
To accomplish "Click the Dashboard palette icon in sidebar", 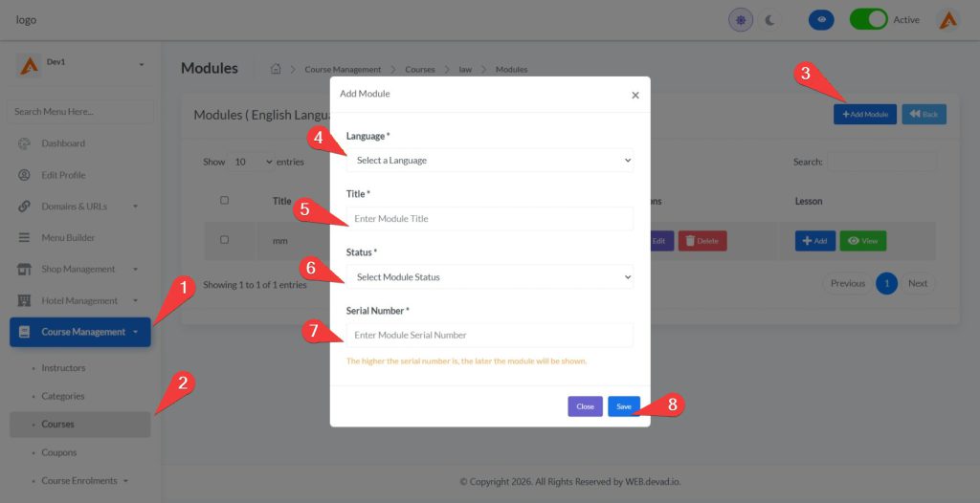I will pyautogui.click(x=25, y=143).
